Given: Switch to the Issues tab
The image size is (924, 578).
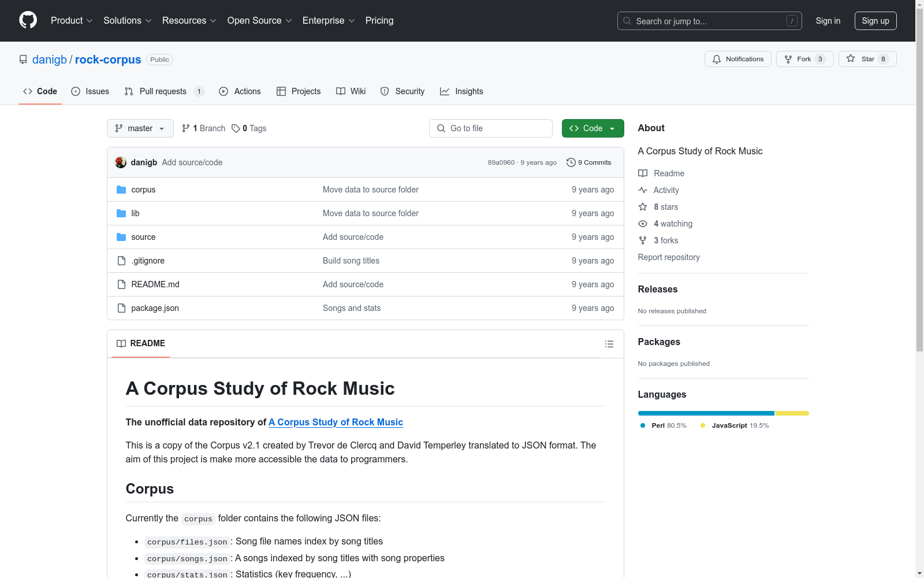Looking at the screenshot, I should coord(90,91).
